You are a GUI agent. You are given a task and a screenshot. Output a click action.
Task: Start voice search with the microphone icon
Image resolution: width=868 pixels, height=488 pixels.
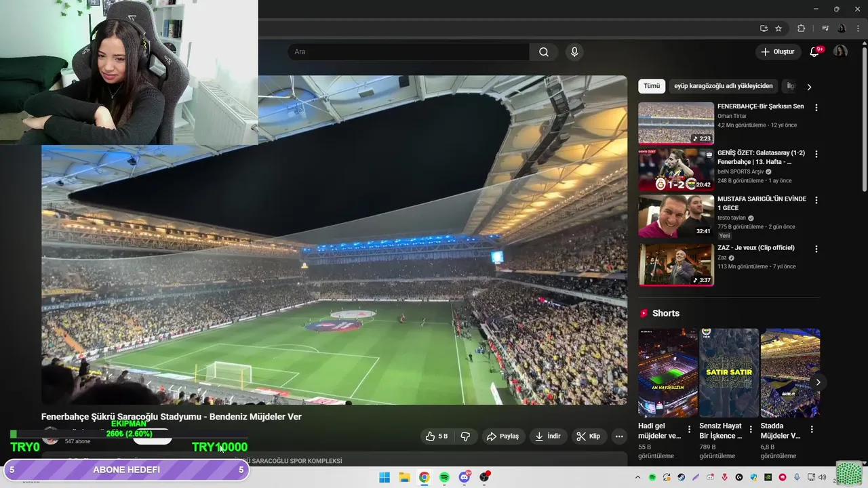[x=574, y=52]
